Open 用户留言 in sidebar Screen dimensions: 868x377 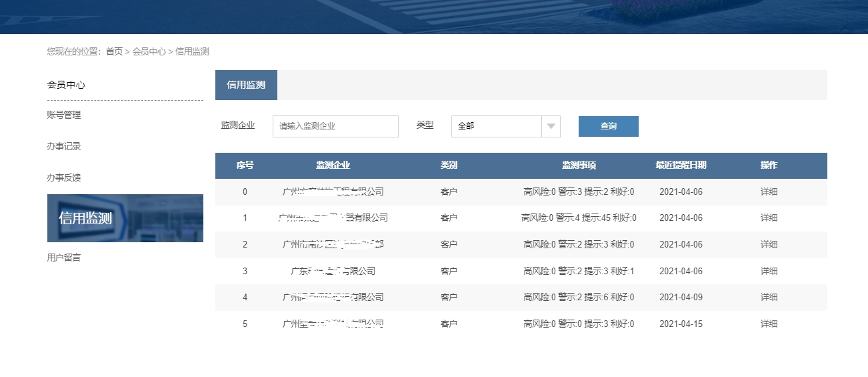click(64, 257)
